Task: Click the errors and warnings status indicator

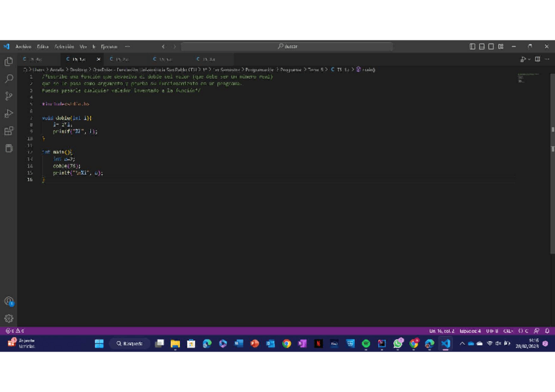Action: coord(14,330)
